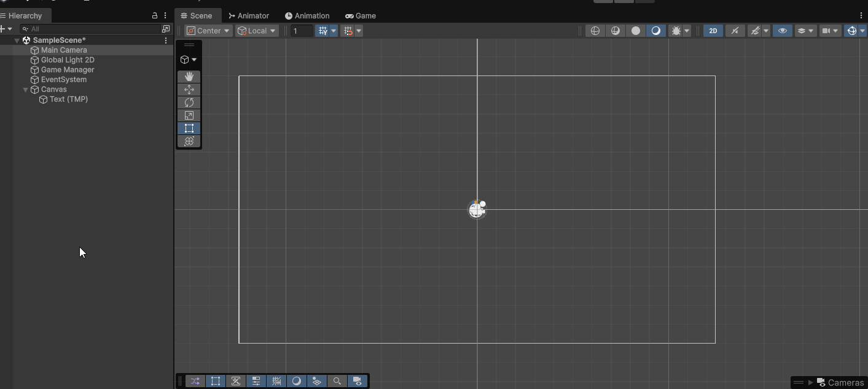Toggle the tools overlay button in bottom bar
868x389 pixels.
tap(236, 381)
